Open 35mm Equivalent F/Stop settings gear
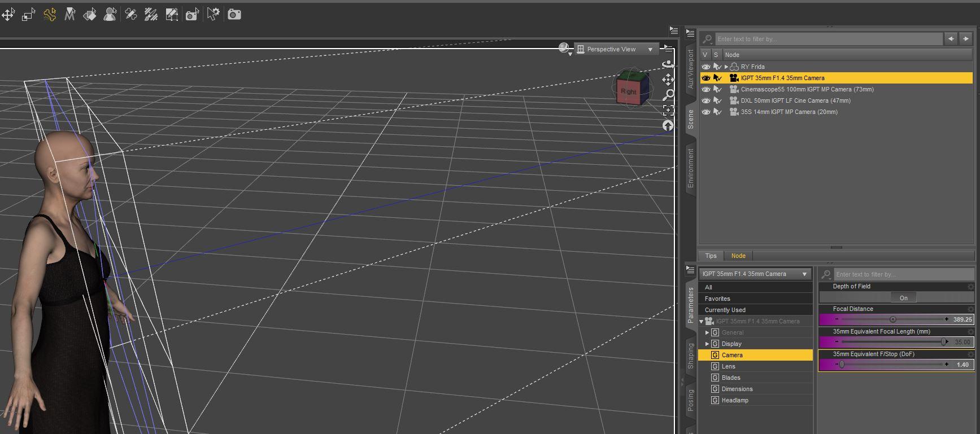The image size is (980, 434). [970, 354]
